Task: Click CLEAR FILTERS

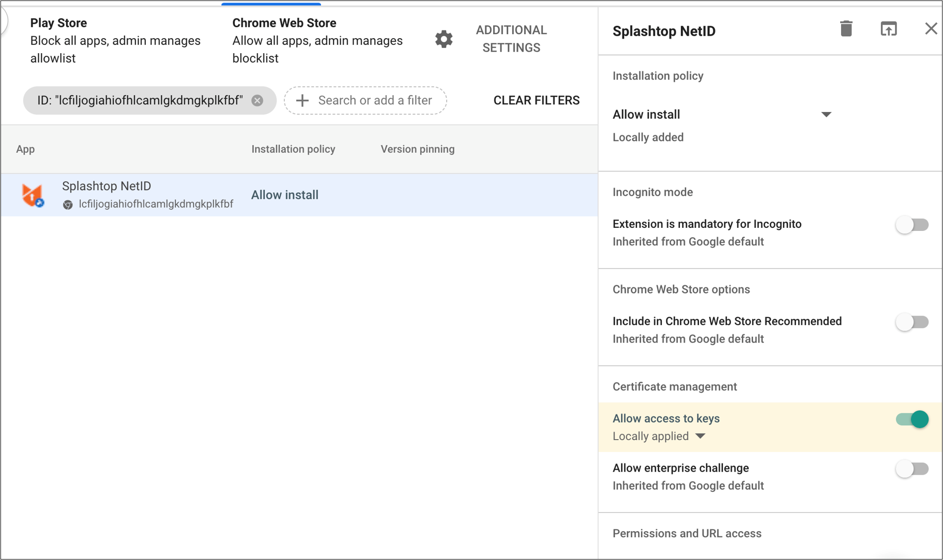Action: coord(536,100)
